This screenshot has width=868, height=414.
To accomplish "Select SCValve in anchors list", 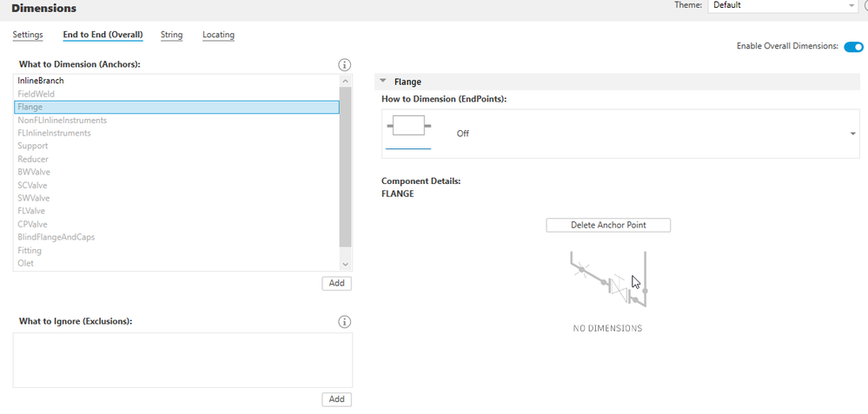I will click(176, 185).
